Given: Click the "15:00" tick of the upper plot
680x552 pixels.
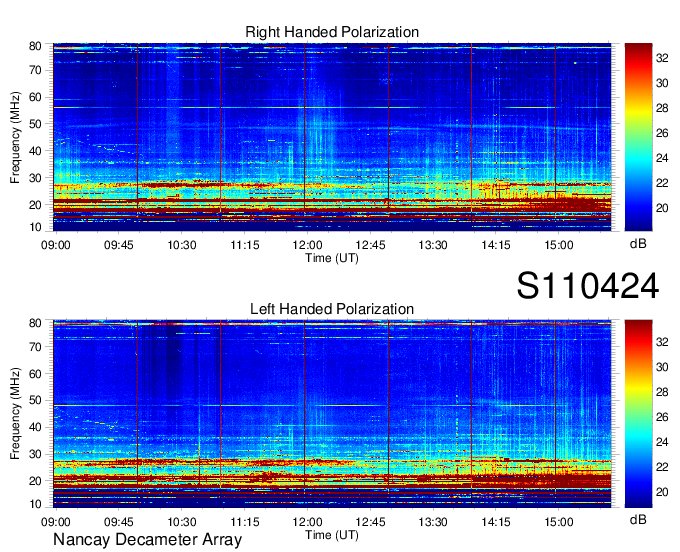Looking at the screenshot, I should tap(559, 245).
